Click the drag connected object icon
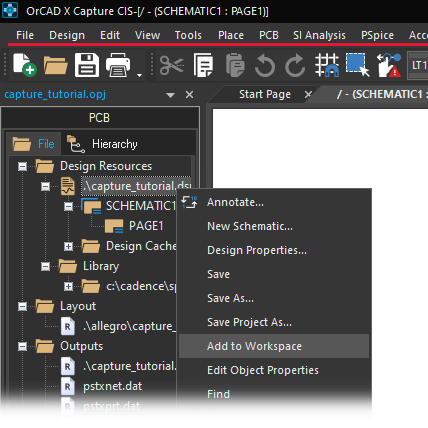Viewport: 428px width, 428px height. pyautogui.click(x=389, y=65)
